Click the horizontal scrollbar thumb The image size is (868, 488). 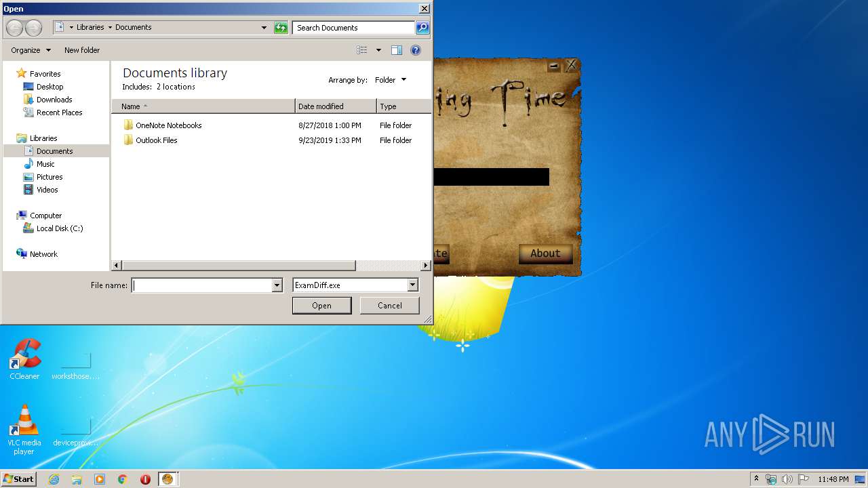click(239, 266)
